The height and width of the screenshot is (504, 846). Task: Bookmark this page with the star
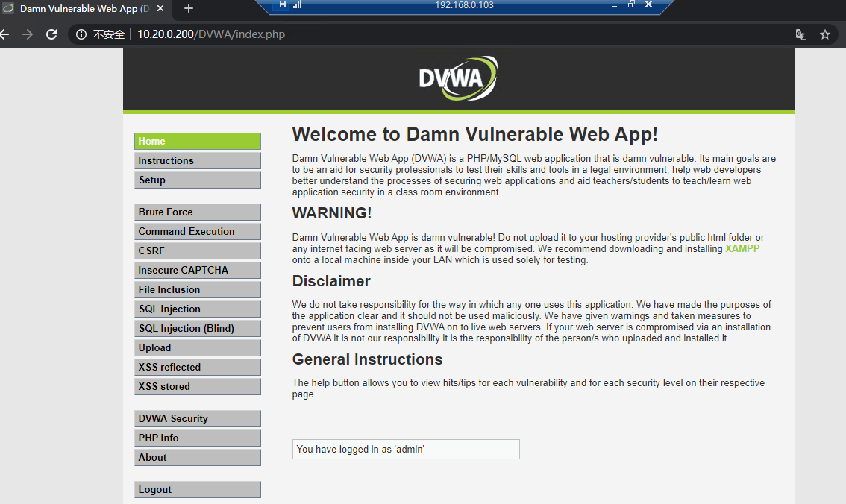[x=824, y=34]
